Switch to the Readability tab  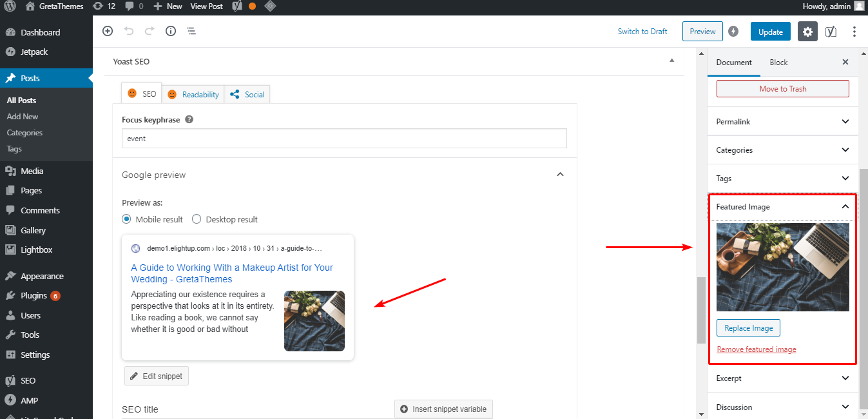[x=193, y=94]
